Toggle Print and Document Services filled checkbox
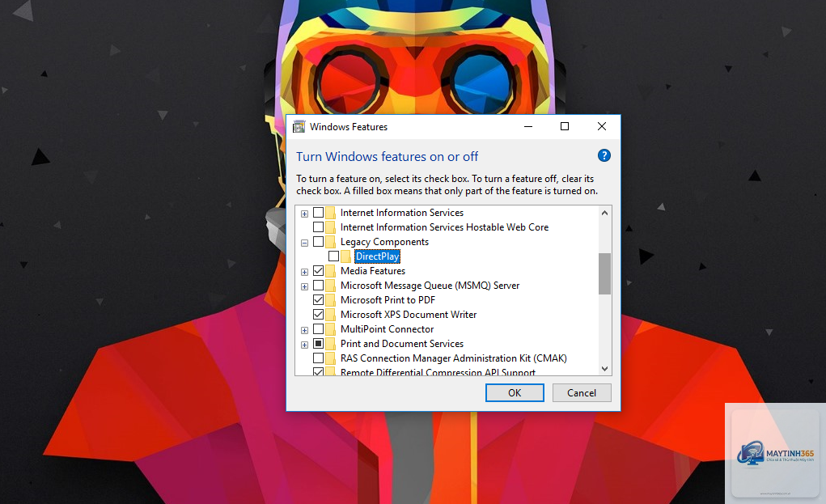 tap(318, 343)
